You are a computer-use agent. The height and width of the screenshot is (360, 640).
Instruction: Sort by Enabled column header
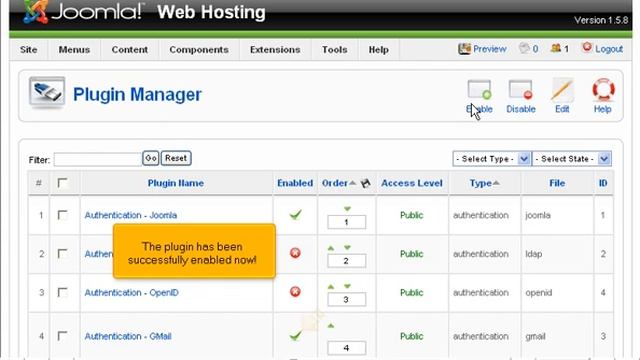pos(295,183)
